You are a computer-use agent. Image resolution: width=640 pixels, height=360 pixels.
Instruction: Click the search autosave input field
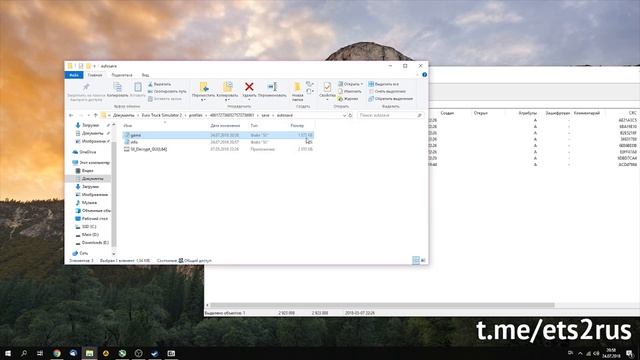391,116
